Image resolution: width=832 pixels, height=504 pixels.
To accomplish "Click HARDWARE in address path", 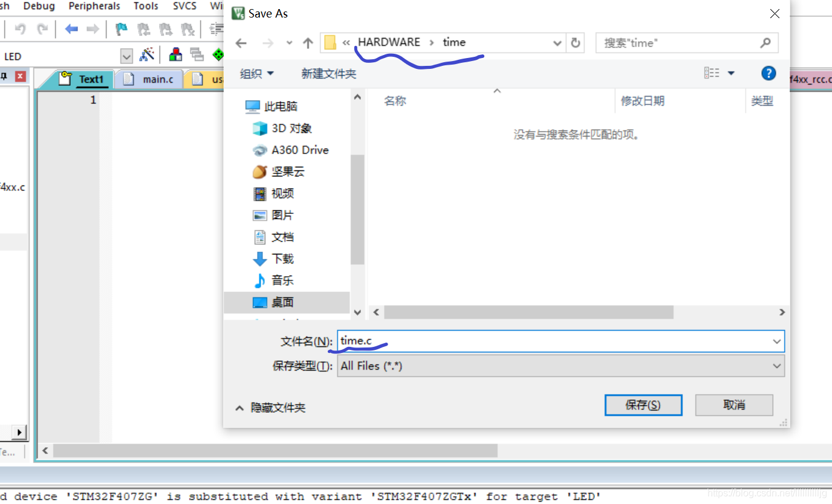I will (x=389, y=42).
